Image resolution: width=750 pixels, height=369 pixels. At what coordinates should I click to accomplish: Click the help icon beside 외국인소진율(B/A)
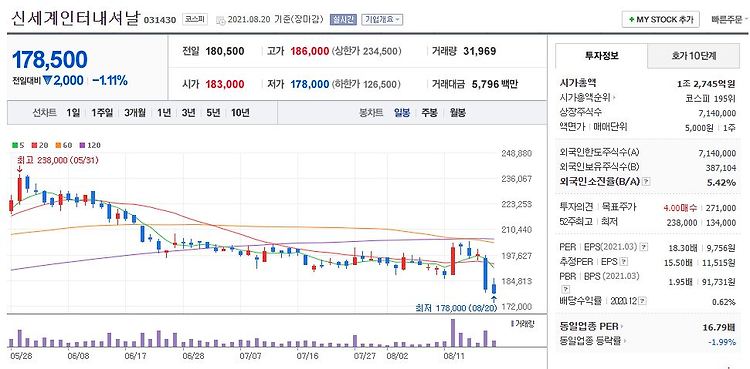coord(647,182)
